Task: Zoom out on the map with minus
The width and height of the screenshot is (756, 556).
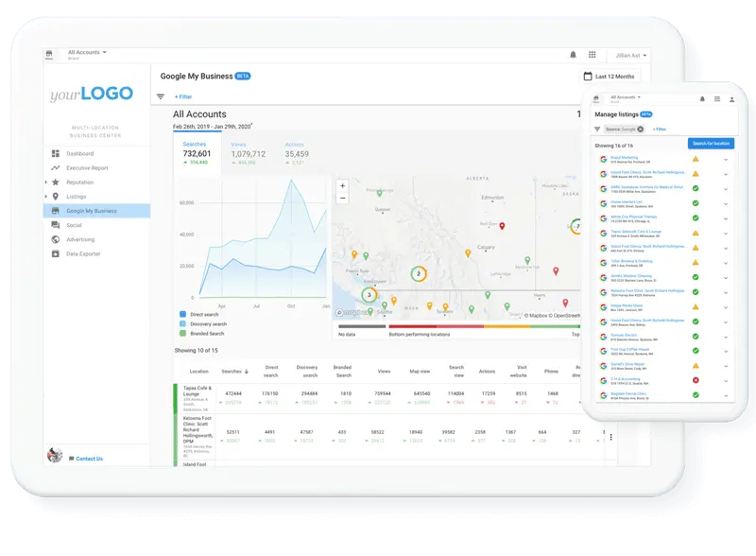Action: pos(342,198)
